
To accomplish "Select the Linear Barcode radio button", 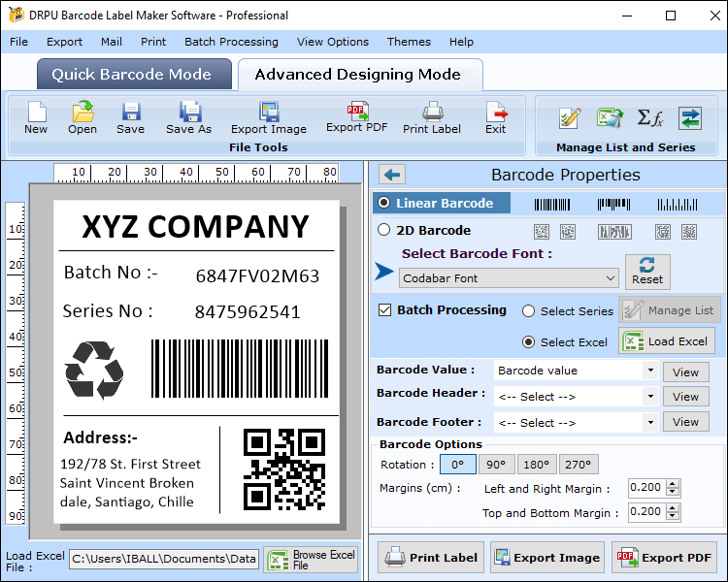I will (384, 203).
